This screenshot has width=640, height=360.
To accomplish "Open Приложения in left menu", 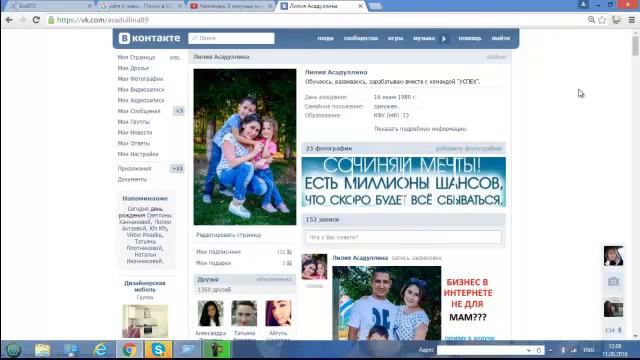I will point(134,169).
